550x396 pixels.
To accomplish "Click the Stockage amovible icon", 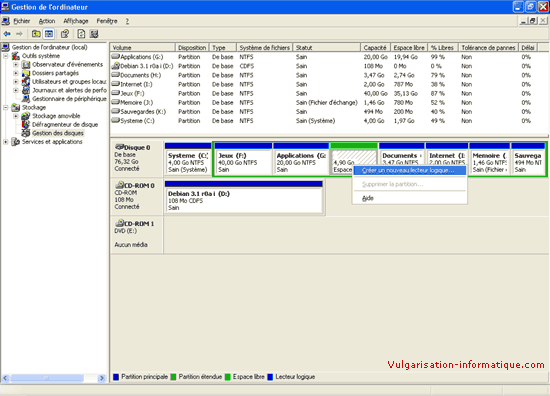I will [x=26, y=116].
